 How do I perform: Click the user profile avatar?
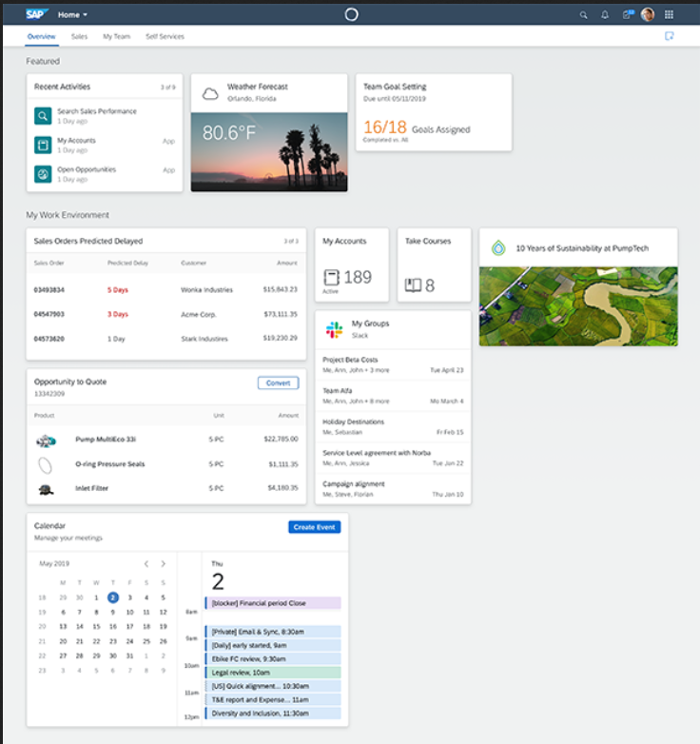point(648,14)
